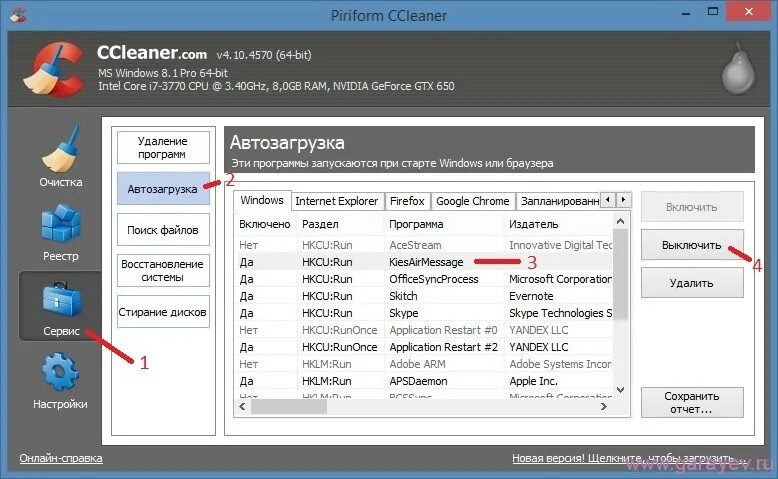Open the Онлайн-справка link
778x479 pixels.
click(x=61, y=458)
